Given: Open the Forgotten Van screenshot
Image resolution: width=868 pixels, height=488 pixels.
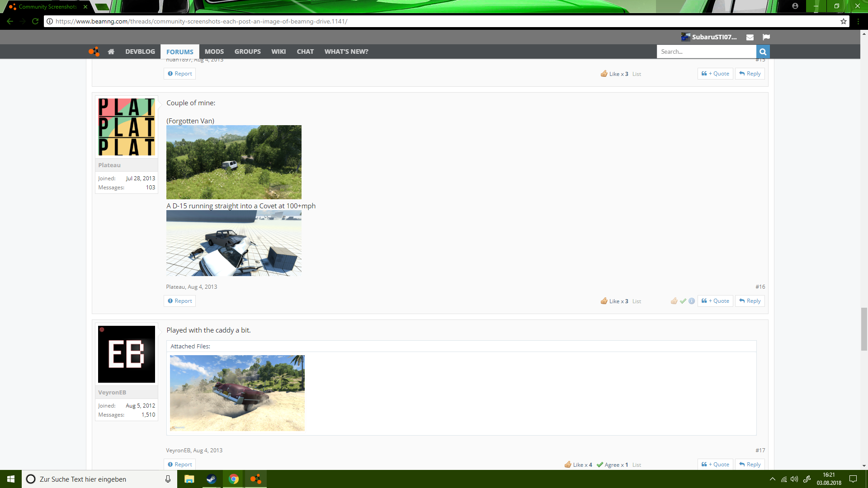Looking at the screenshot, I should (234, 162).
